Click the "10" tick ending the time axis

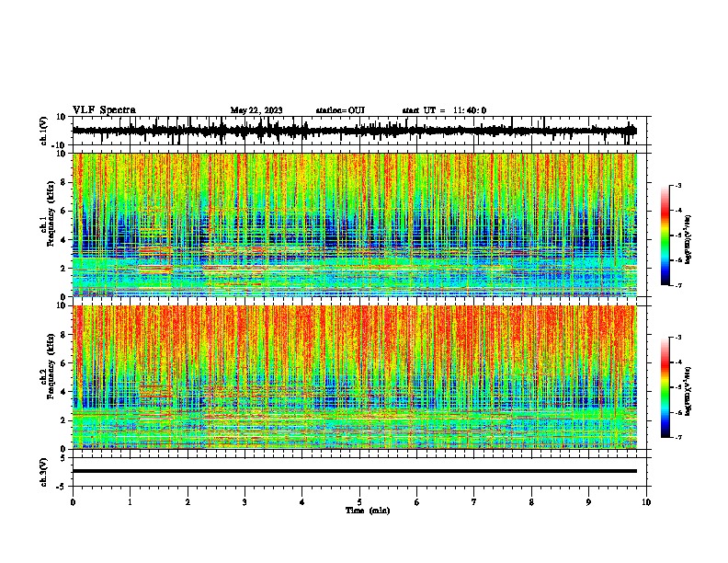pyautogui.click(x=646, y=502)
